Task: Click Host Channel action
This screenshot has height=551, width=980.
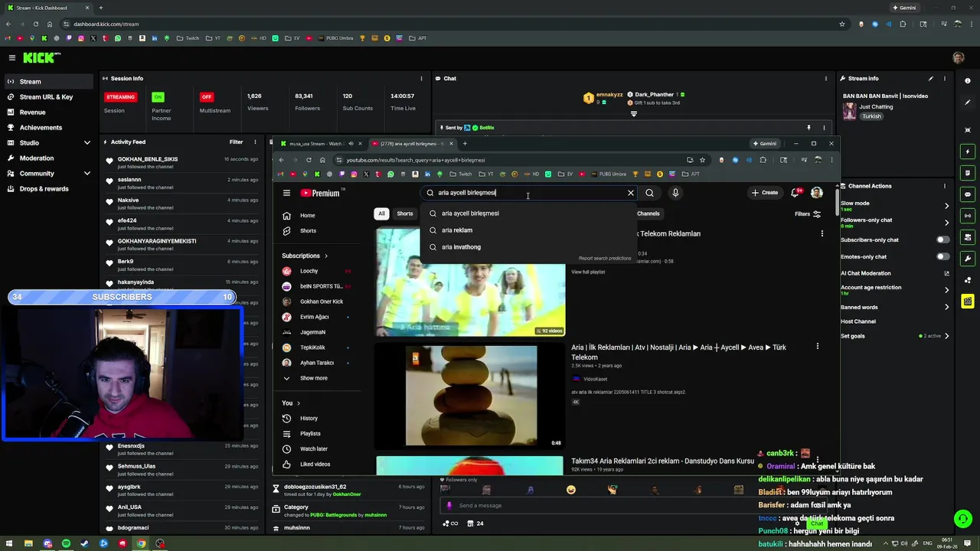Action: (x=858, y=321)
